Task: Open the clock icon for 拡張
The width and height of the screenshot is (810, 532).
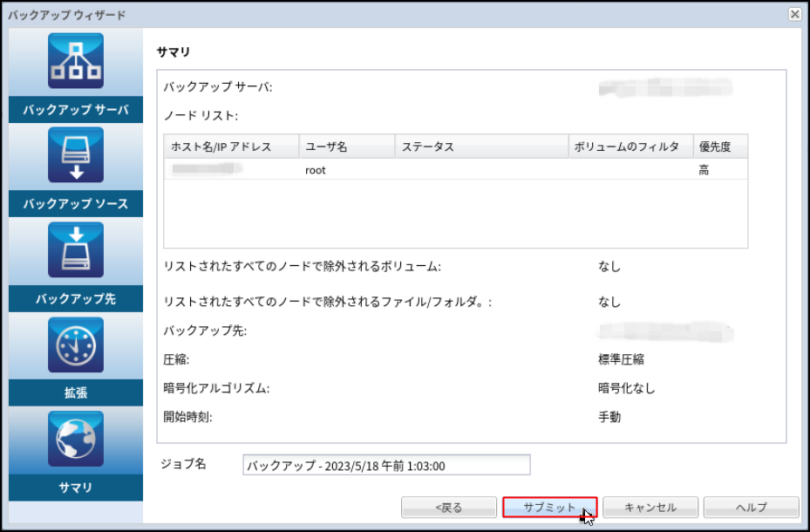Action: pyautogui.click(x=76, y=344)
